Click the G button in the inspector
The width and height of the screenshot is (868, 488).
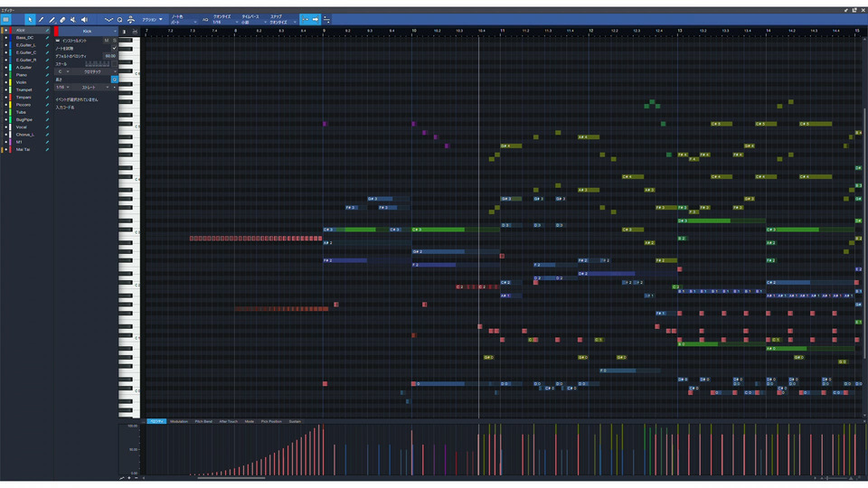coord(115,80)
